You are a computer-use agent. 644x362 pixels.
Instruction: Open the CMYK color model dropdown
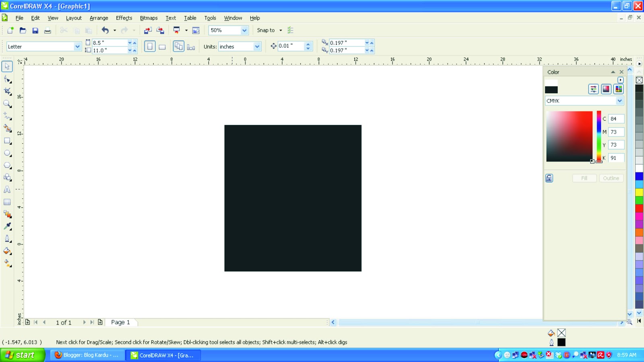(619, 101)
